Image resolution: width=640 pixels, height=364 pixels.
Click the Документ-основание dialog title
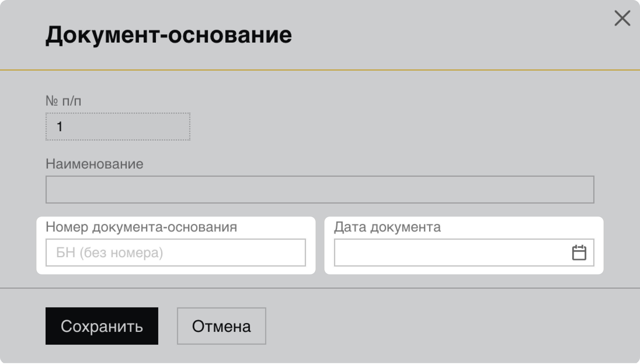(x=168, y=35)
